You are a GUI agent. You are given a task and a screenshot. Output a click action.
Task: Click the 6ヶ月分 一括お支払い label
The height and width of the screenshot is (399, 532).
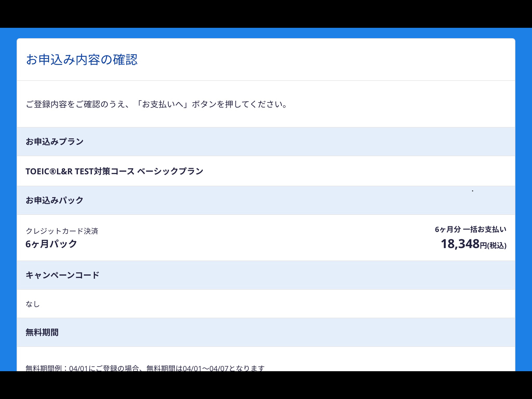pos(471,229)
